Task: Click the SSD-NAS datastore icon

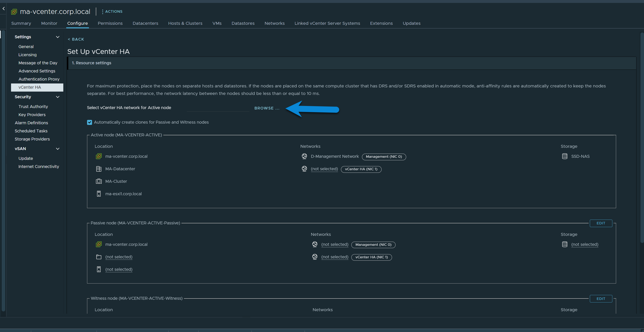Action: (564, 156)
